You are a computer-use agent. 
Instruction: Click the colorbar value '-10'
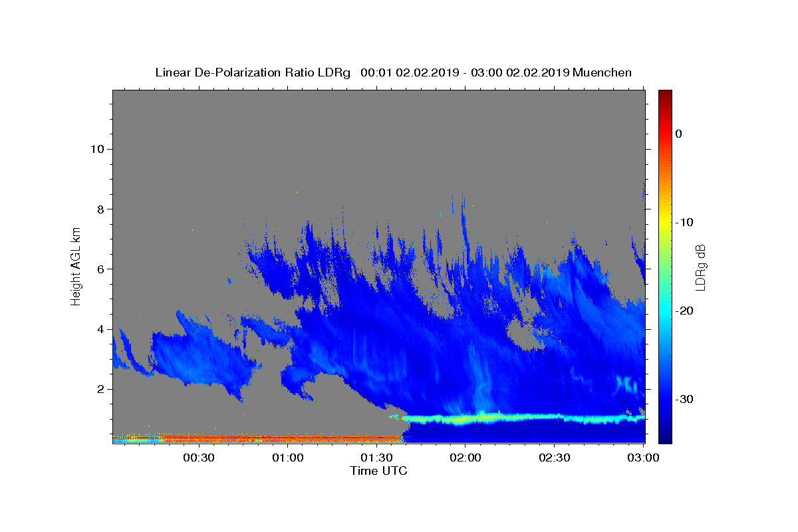[x=685, y=222]
